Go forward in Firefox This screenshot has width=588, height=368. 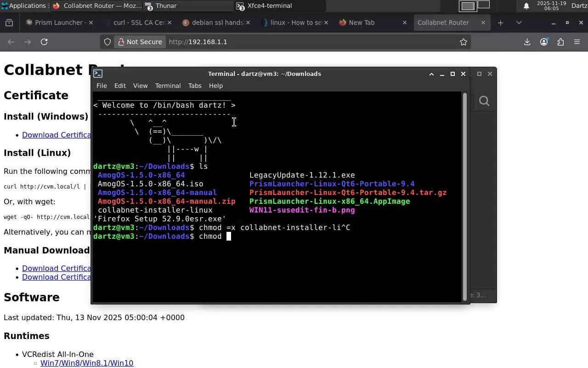point(28,42)
